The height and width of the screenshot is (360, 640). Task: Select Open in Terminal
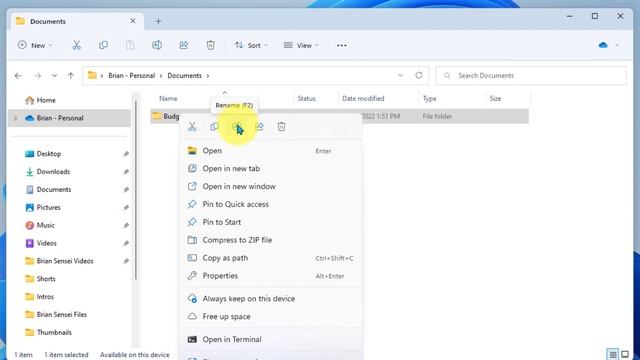point(270,340)
